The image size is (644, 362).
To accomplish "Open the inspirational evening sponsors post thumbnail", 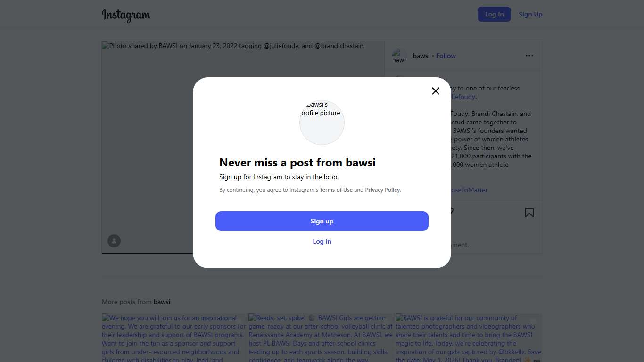I will [174, 337].
